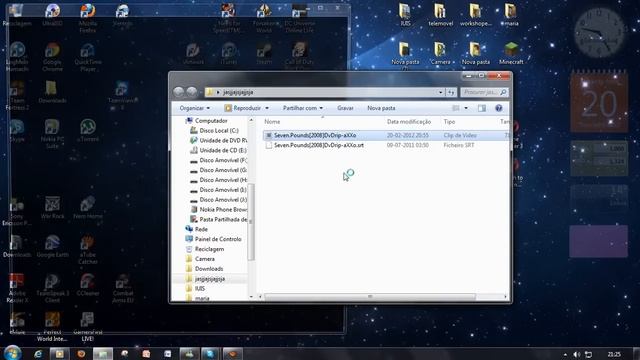
Task: Launch uTorrent from the desktop
Action: point(87,131)
